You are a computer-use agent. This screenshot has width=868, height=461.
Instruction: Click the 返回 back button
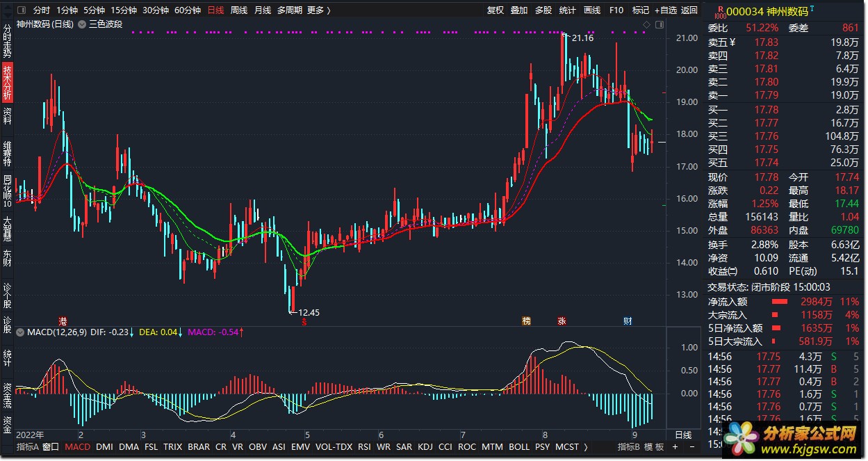(689, 10)
